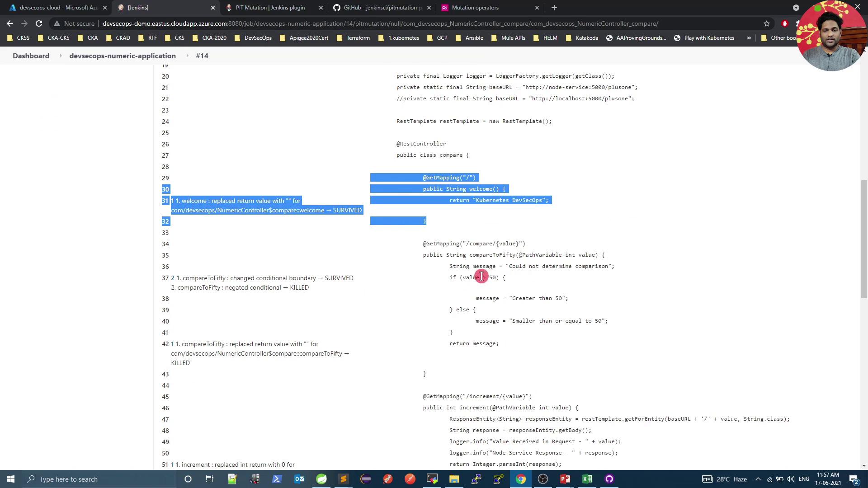Screen dimensions: 868x488
Task: Expand the hidden bookmarks overflow chevron
Action: pyautogui.click(x=749, y=38)
